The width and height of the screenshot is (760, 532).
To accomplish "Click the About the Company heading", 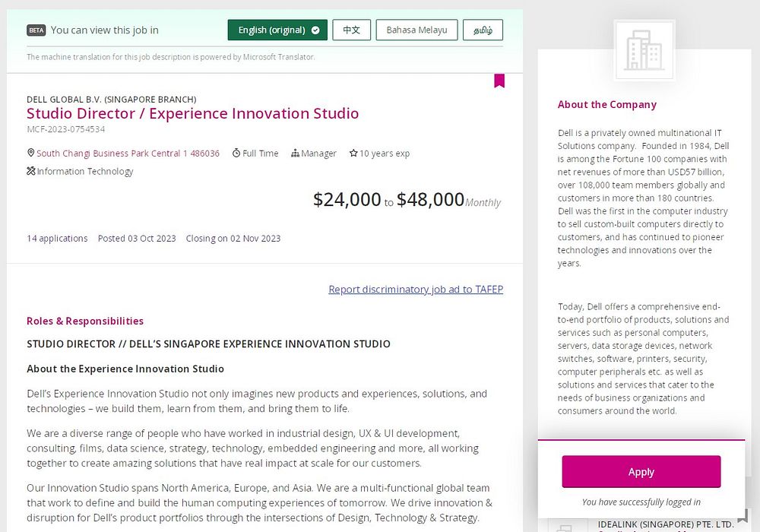I will pos(606,105).
